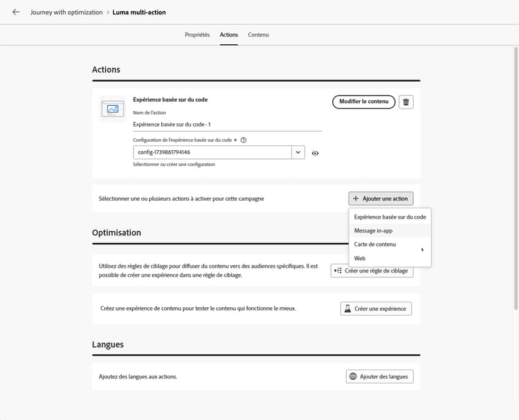Click the globe icon in Ajouter des langues
Screen dimensions: 519x420
point(353,376)
